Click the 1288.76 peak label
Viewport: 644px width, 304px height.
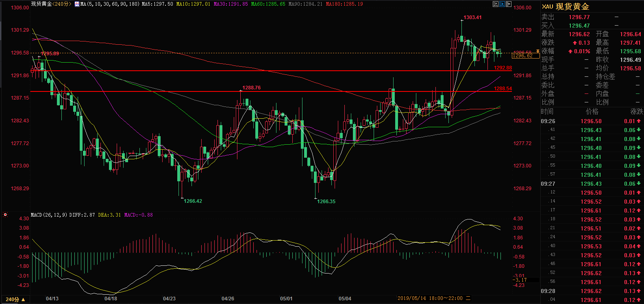point(251,88)
